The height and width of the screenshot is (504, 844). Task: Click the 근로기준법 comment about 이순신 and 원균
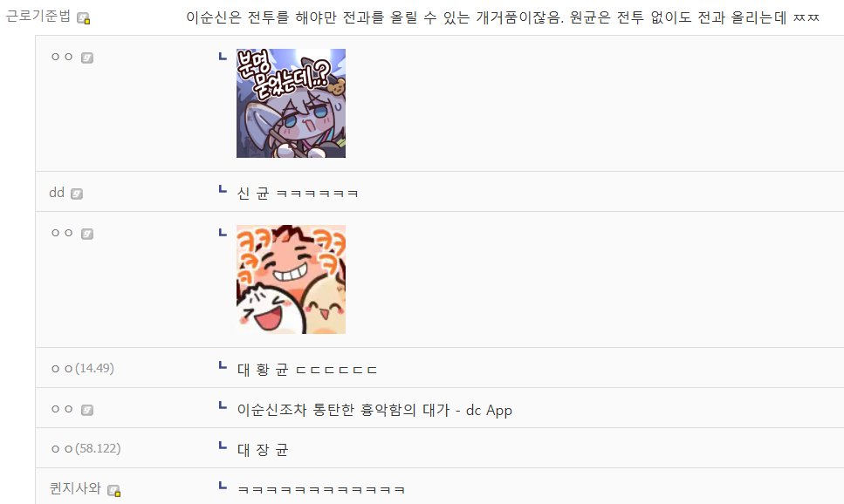(x=502, y=17)
